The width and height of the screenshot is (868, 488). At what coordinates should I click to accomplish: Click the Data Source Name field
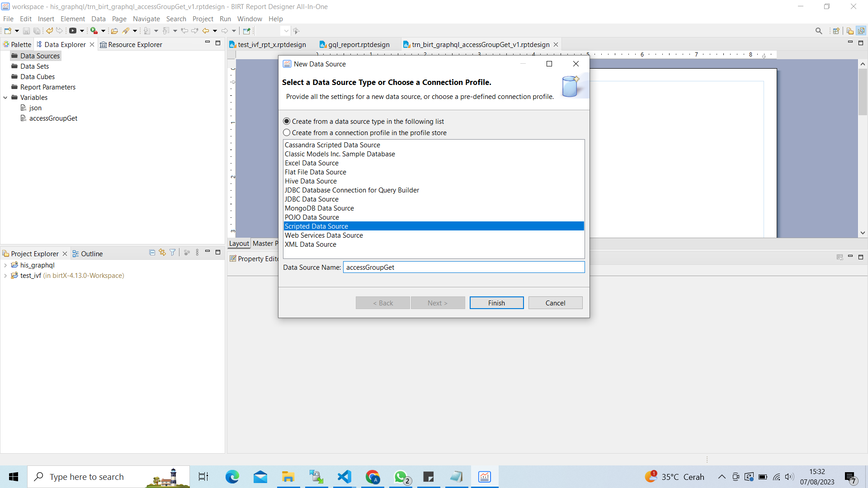pyautogui.click(x=464, y=267)
